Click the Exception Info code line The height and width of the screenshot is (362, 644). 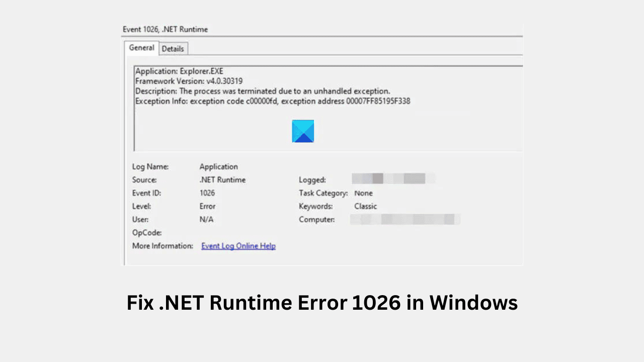pos(273,101)
